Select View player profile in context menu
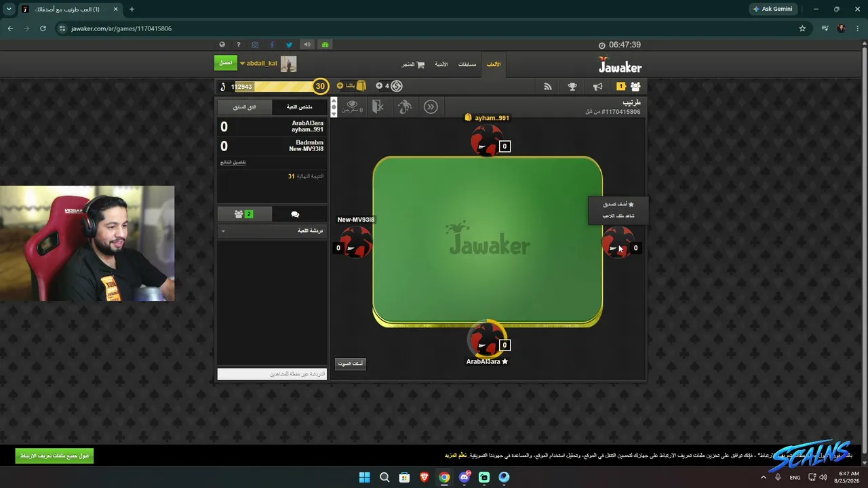The width and height of the screenshot is (868, 488). tap(618, 216)
